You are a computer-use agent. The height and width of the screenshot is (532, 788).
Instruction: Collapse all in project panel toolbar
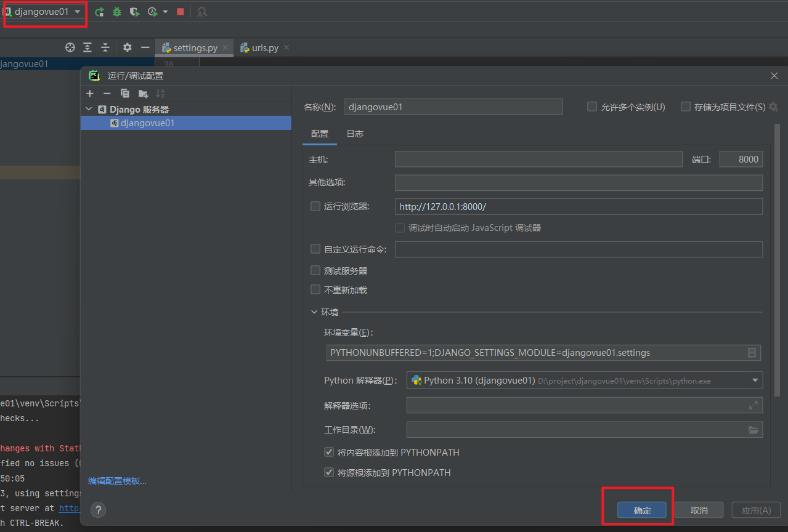105,47
